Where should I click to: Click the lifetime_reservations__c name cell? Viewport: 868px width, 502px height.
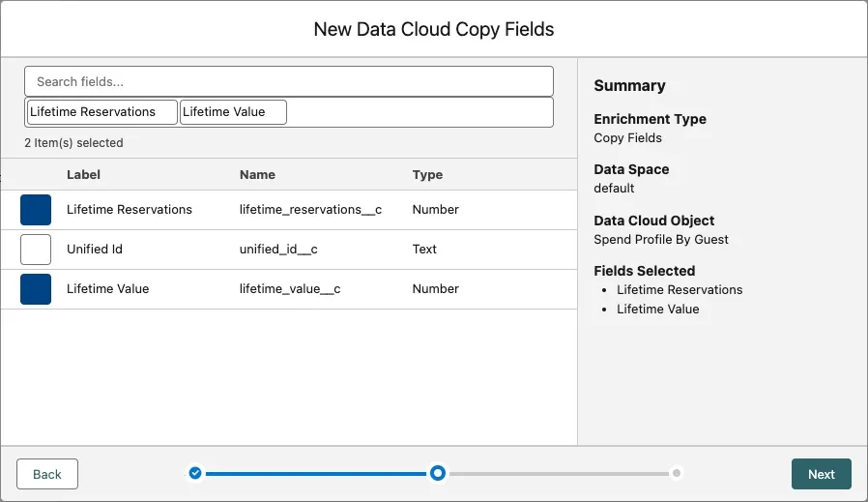coord(310,210)
